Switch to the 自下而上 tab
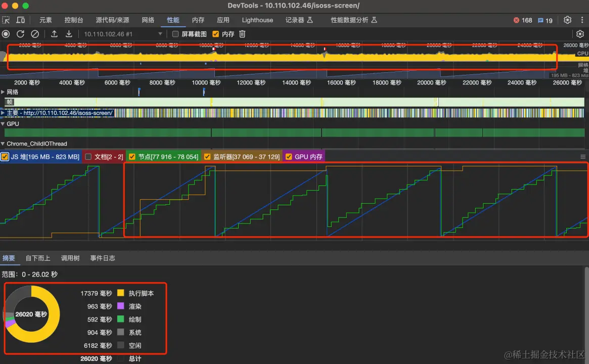589x364 pixels. [37, 258]
